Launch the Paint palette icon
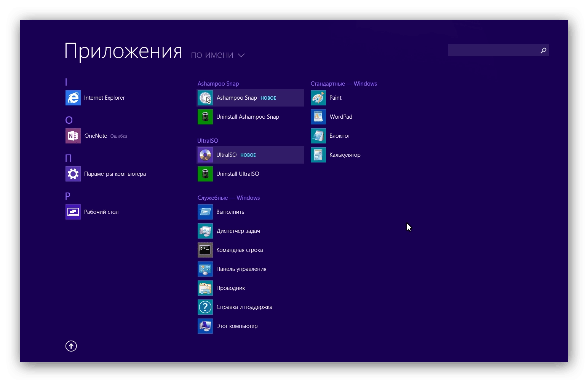This screenshot has height=382, width=588. tap(318, 98)
